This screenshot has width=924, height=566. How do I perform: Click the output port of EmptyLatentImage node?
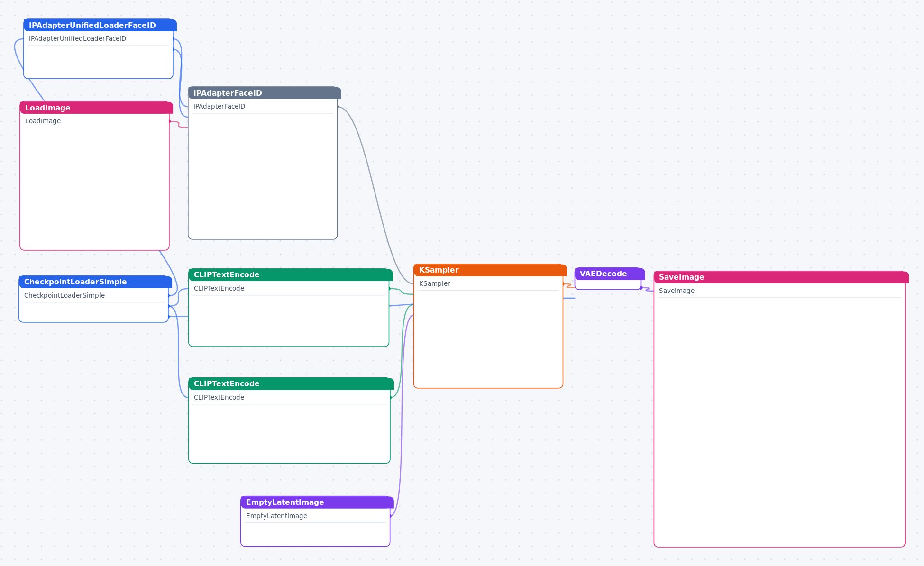click(391, 516)
